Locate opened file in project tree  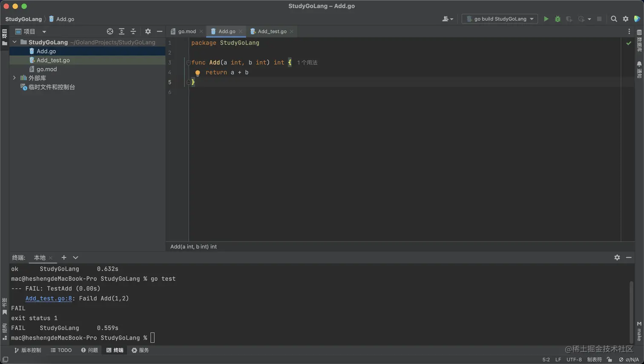click(110, 32)
